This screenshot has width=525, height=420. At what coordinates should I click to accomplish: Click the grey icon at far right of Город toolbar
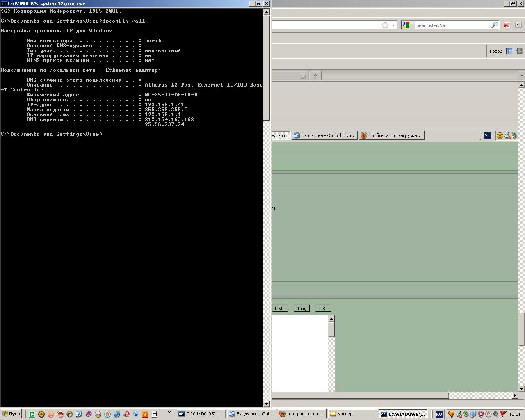[x=520, y=51]
